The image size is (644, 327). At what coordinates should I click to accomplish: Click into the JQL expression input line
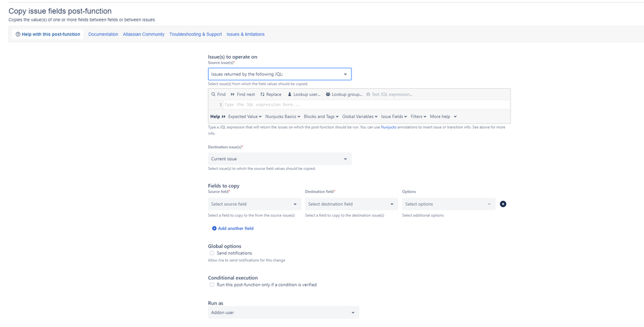366,105
